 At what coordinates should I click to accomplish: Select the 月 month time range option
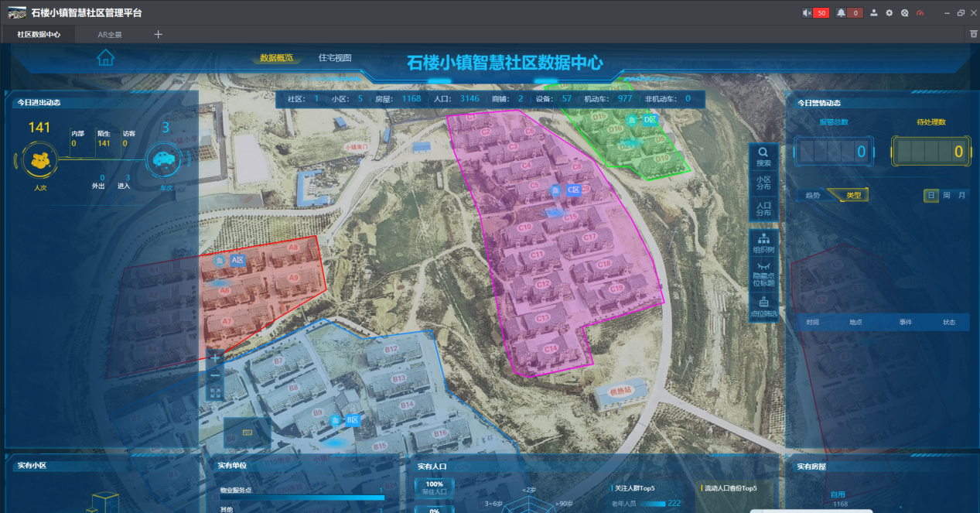pyautogui.click(x=961, y=196)
